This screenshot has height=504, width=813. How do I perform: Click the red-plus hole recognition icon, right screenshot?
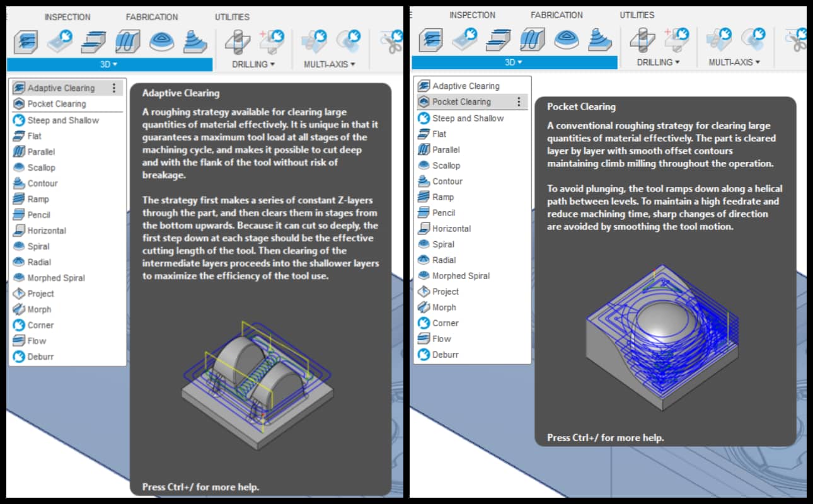tap(676, 40)
